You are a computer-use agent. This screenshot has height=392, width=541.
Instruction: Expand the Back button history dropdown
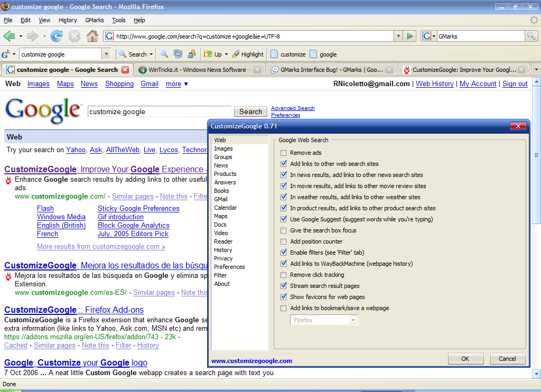click(21, 36)
